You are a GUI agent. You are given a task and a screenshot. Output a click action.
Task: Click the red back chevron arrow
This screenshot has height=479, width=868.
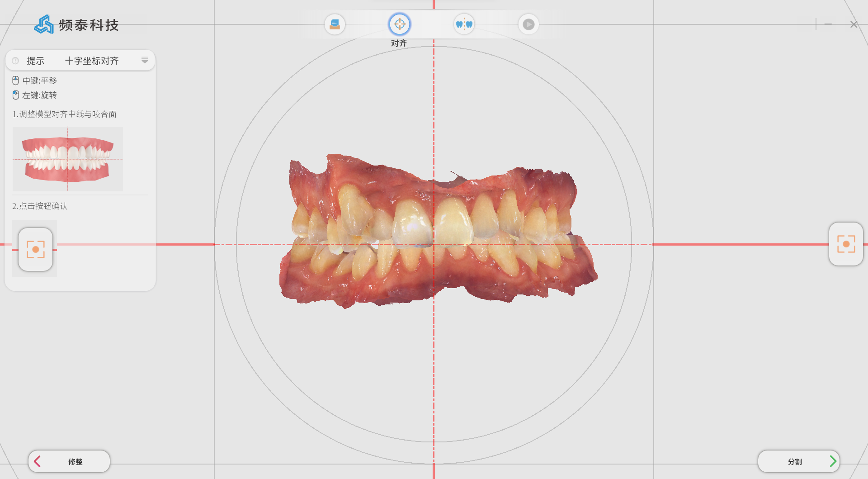pos(38,461)
